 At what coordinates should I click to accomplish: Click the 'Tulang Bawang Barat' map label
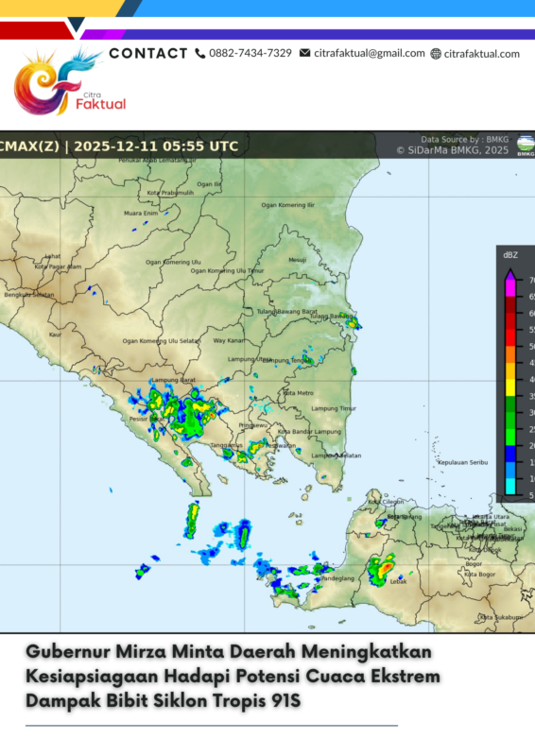[287, 312]
